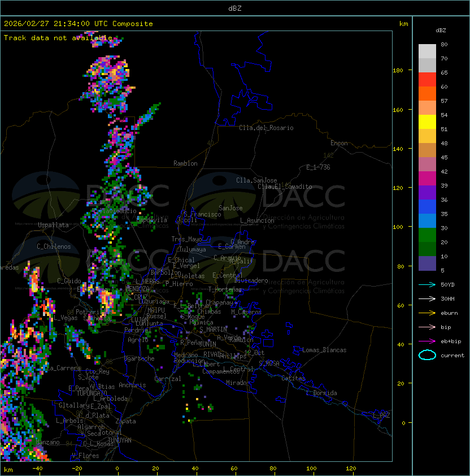This screenshot has width=470, height=476.
Task: Click the 'Tres_Mayo' map label
Action: (x=186, y=239)
